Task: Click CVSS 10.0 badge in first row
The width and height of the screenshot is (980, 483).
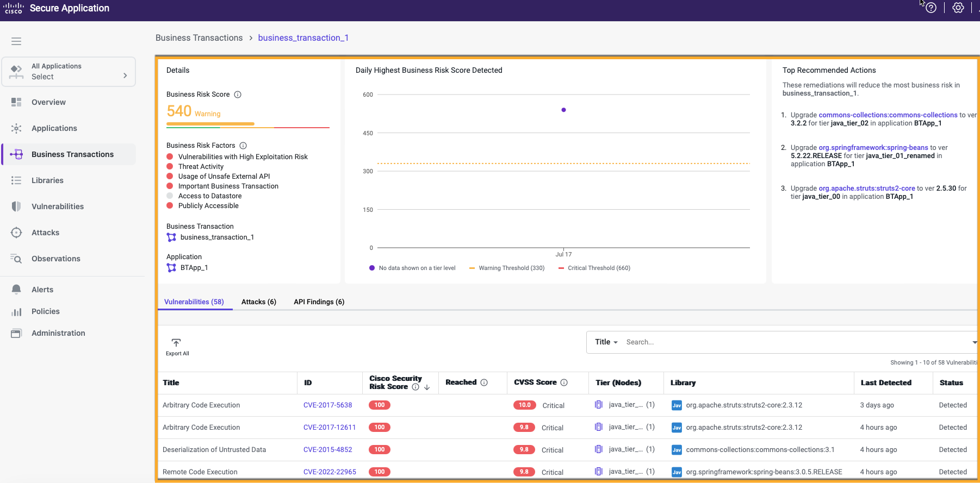Action: click(524, 405)
